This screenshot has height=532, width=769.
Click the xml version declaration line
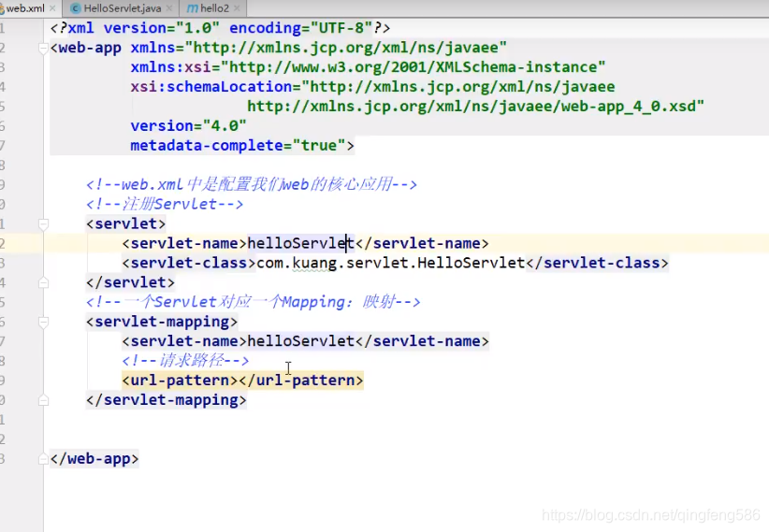(x=220, y=28)
